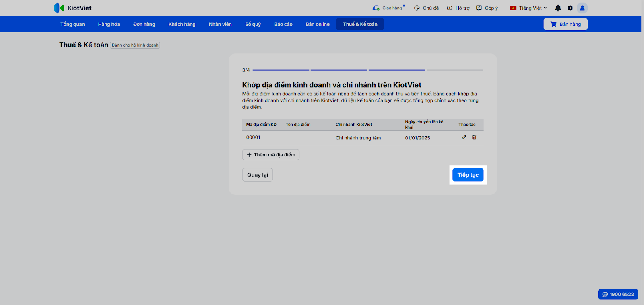Screen dimensions: 644x305
Task: Click the Hỗ trợ support link
Action: coord(462,8)
